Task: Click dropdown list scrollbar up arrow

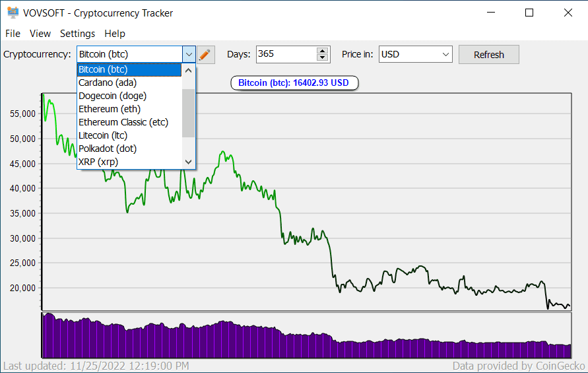Action: click(x=189, y=70)
